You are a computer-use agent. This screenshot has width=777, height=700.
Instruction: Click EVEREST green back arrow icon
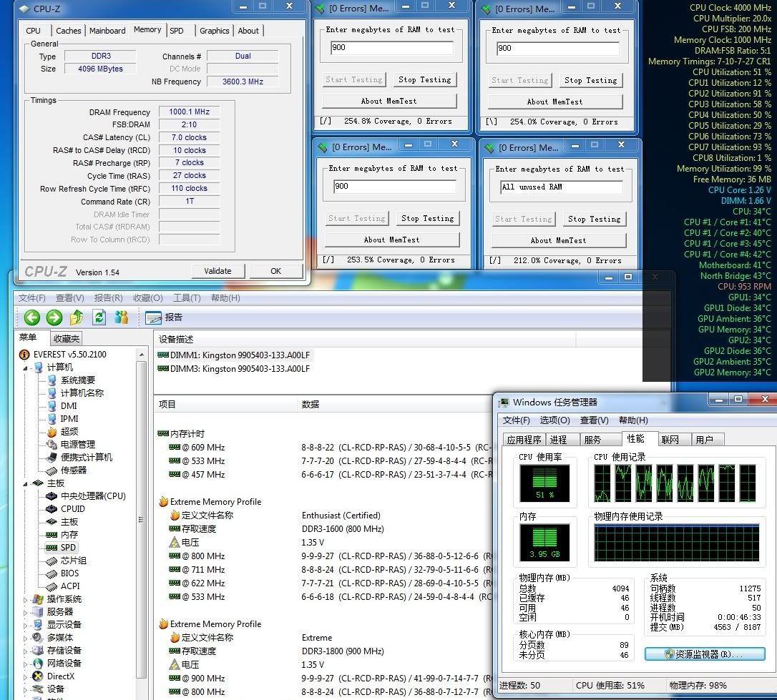tap(31, 317)
